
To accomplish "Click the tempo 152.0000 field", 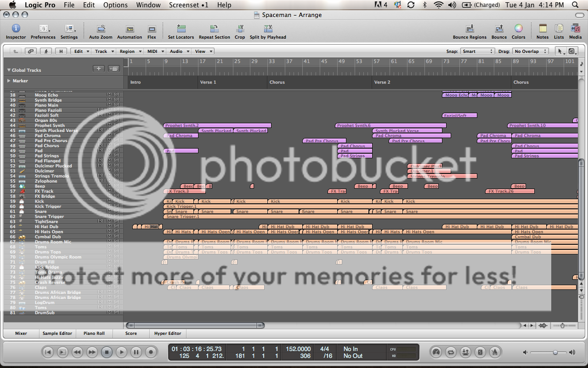I will [298, 349].
